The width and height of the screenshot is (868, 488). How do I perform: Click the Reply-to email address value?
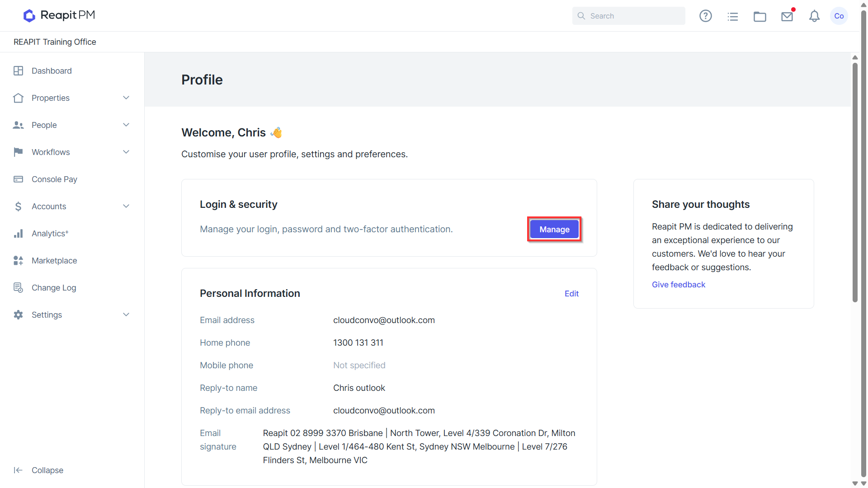(x=384, y=411)
